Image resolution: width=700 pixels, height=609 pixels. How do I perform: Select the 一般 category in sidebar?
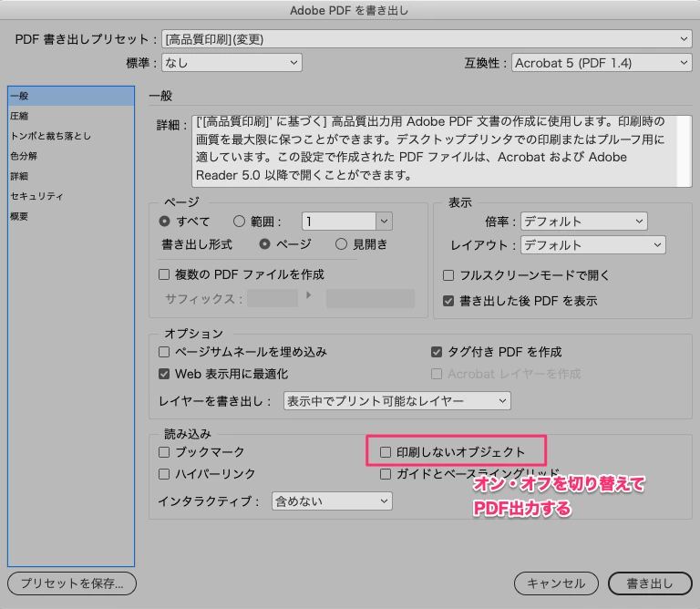(71, 96)
